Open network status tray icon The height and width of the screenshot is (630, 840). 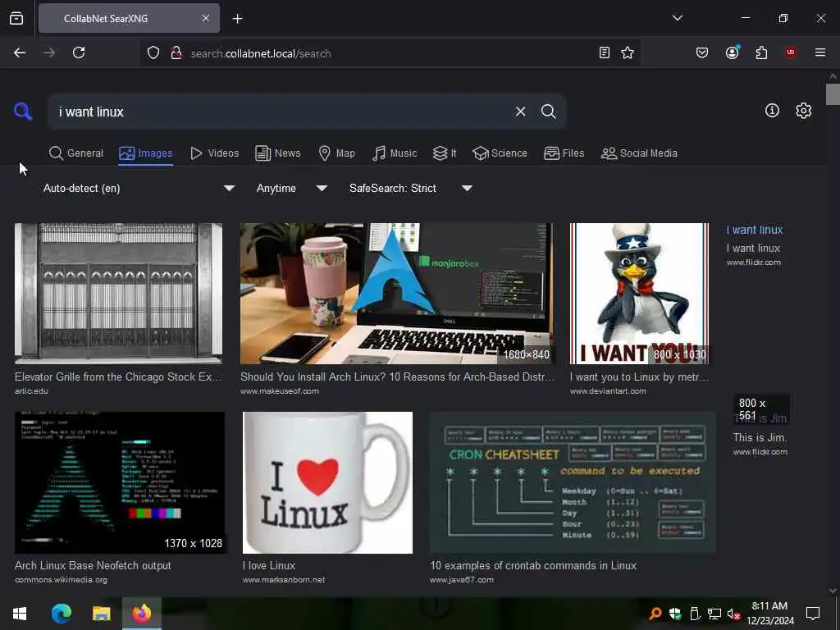tap(714, 614)
